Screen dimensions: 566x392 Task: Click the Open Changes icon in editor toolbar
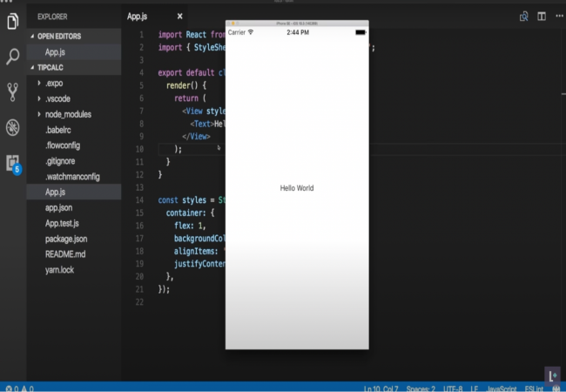point(524,16)
